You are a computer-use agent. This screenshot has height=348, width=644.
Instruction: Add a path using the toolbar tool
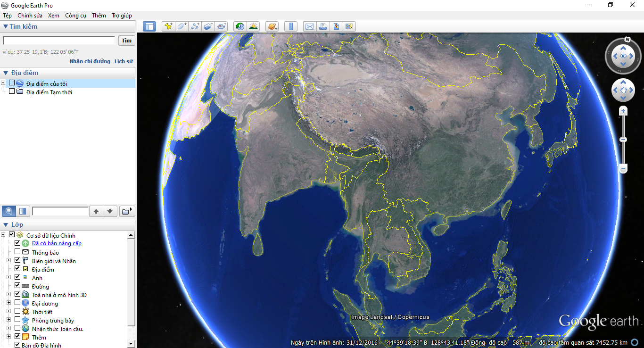pos(195,26)
